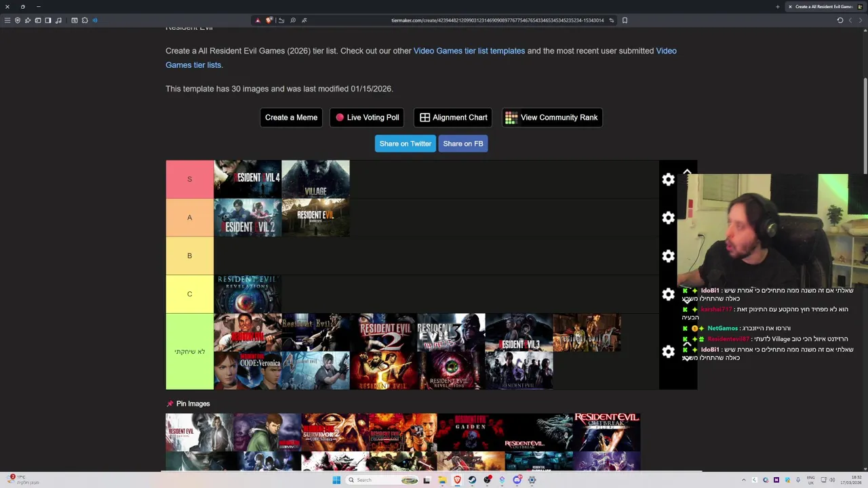Open the settings gear for tier A

click(x=669, y=218)
